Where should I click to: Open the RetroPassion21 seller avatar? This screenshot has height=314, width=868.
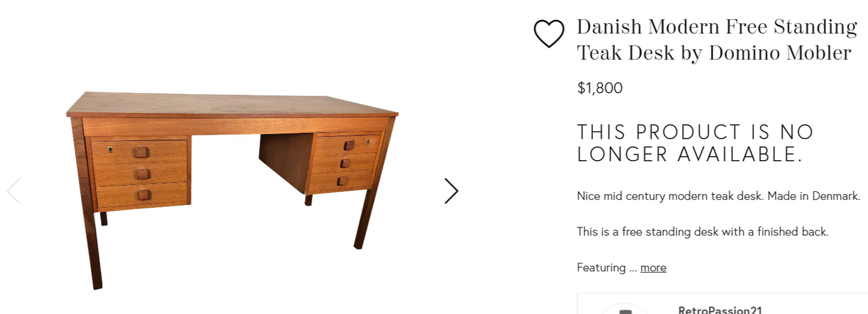click(625, 309)
